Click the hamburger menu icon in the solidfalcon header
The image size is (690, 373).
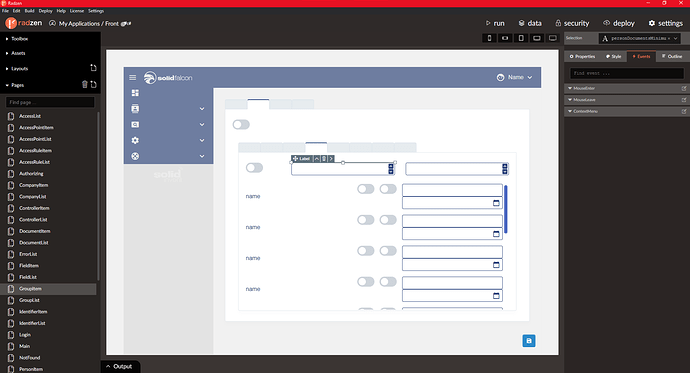coord(132,77)
